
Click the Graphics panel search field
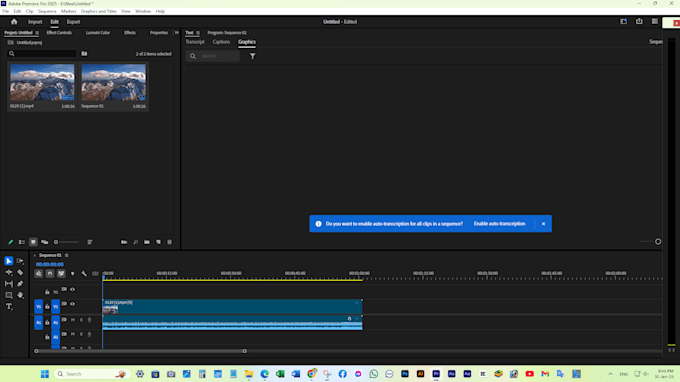[x=213, y=56]
